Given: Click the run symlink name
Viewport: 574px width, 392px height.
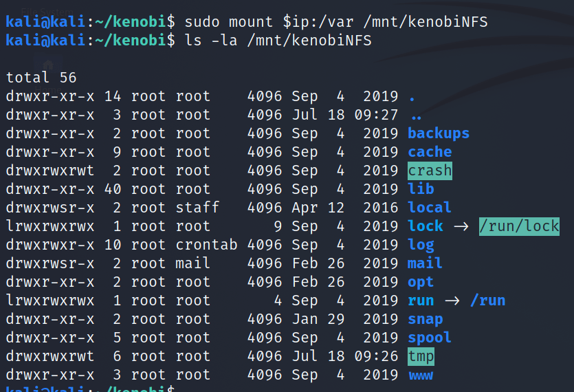Looking at the screenshot, I should [x=421, y=301].
